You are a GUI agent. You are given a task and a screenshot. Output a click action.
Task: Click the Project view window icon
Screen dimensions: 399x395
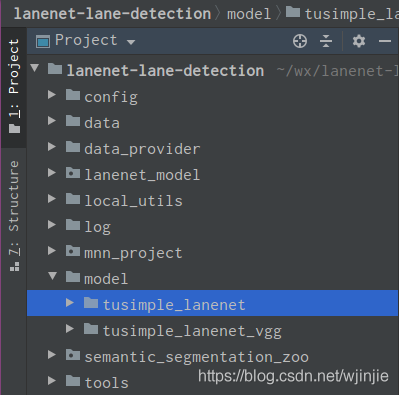(x=43, y=41)
